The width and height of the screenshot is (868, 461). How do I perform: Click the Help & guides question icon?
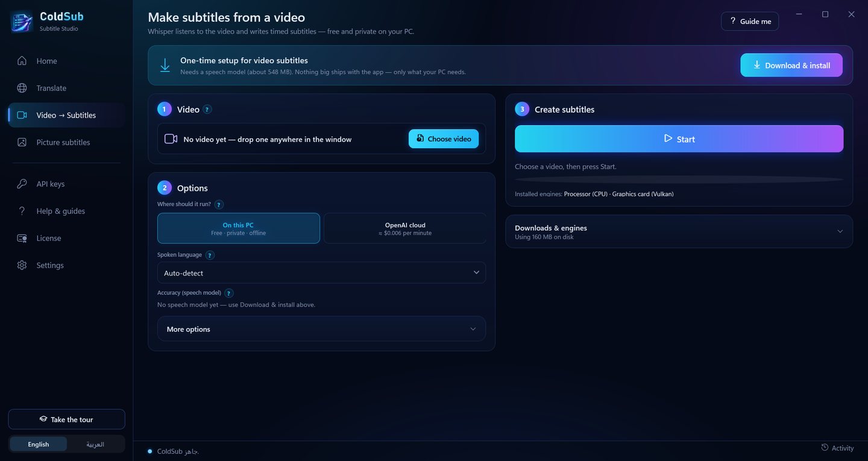pos(22,211)
